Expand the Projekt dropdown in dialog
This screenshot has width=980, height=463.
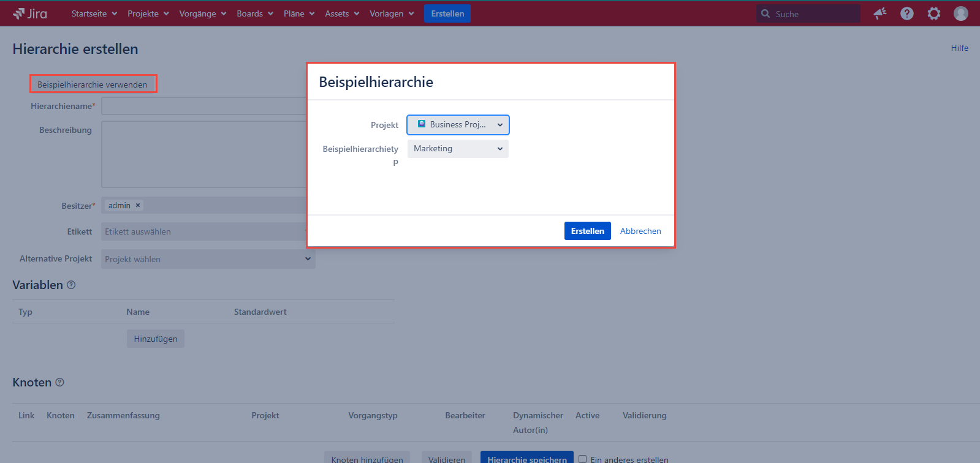click(x=458, y=125)
